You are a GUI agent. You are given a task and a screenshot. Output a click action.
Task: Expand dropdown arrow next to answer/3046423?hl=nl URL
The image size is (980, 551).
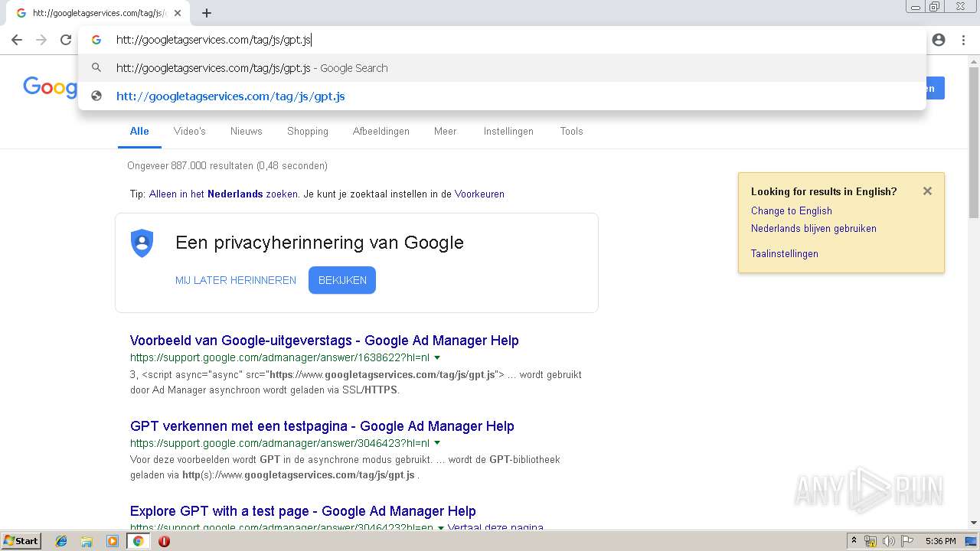(437, 443)
